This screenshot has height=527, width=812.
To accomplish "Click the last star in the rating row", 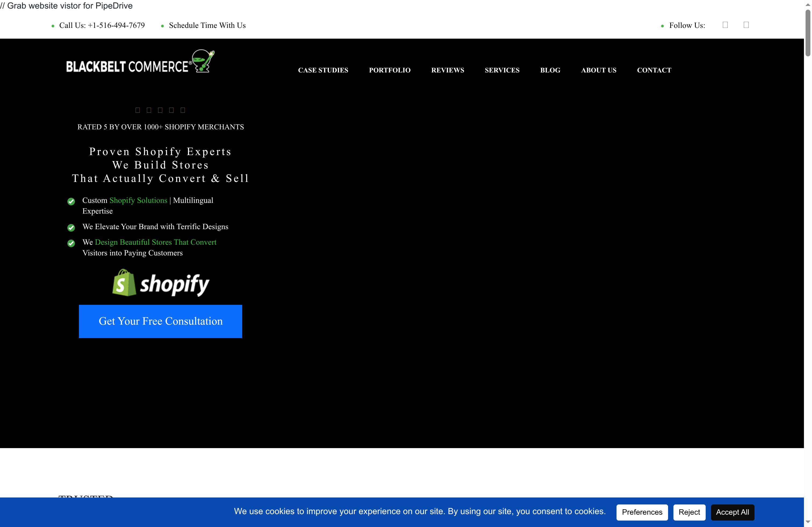I will 183,110.
